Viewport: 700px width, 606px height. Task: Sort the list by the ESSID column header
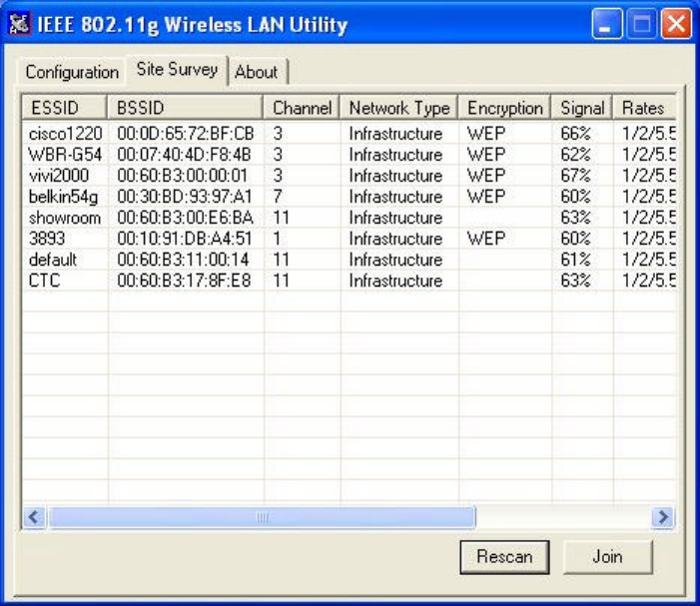64,108
